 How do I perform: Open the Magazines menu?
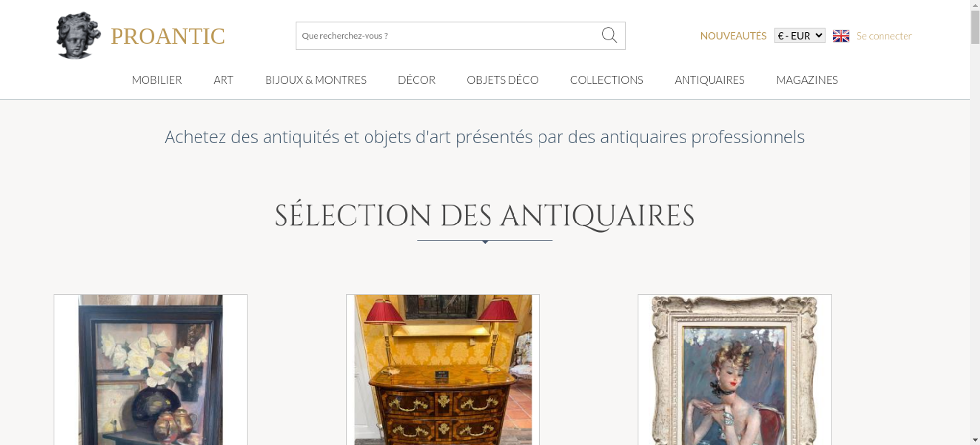point(807,80)
